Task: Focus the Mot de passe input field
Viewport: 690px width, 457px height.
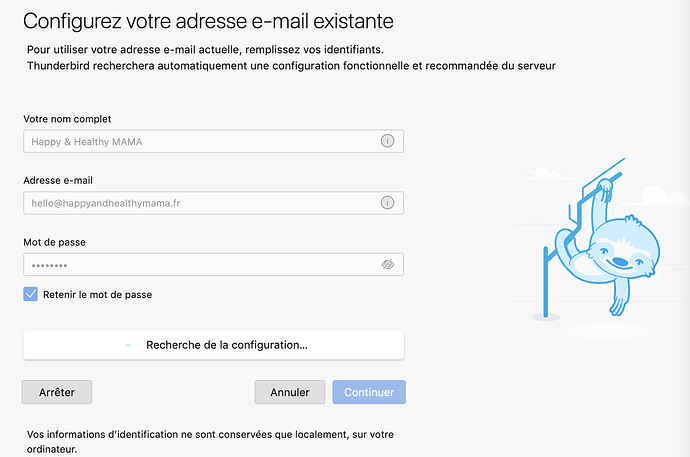Action: point(213,264)
